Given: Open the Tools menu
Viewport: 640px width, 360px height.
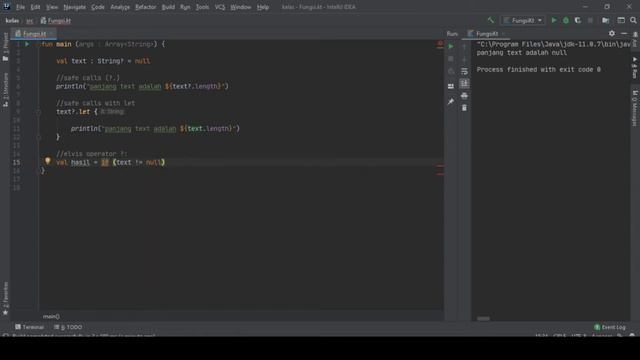Looking at the screenshot, I should point(202,7).
